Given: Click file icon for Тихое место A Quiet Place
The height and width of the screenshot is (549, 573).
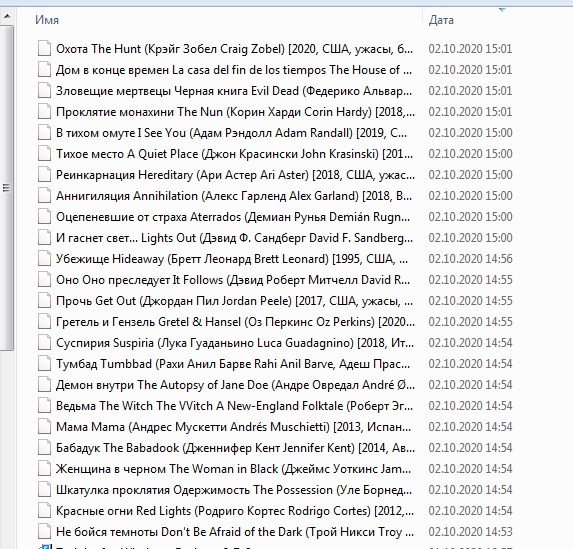Looking at the screenshot, I should click(x=45, y=154).
